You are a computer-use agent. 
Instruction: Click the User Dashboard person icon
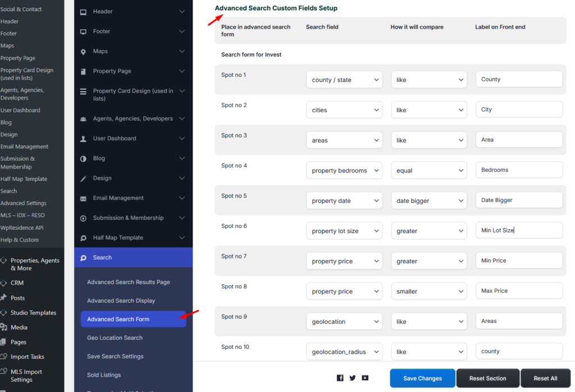[x=83, y=139]
